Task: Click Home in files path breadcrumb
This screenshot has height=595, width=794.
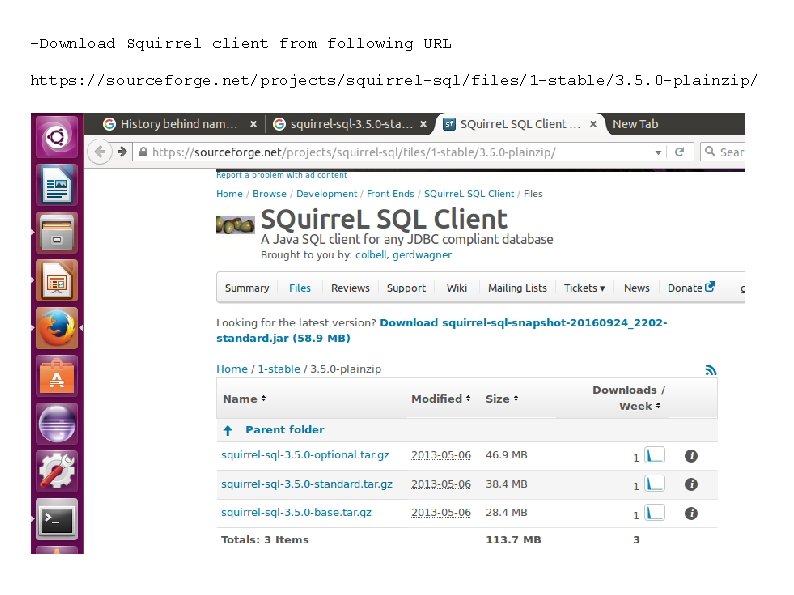Action: point(232,369)
